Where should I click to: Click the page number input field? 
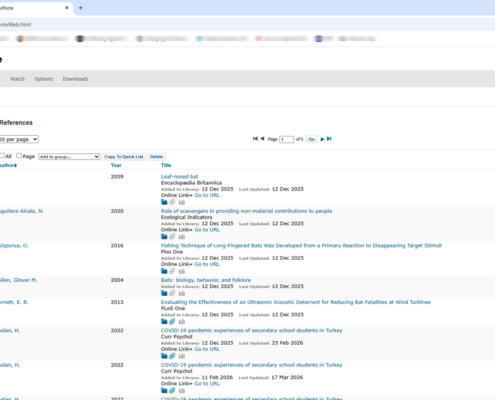tap(286, 139)
